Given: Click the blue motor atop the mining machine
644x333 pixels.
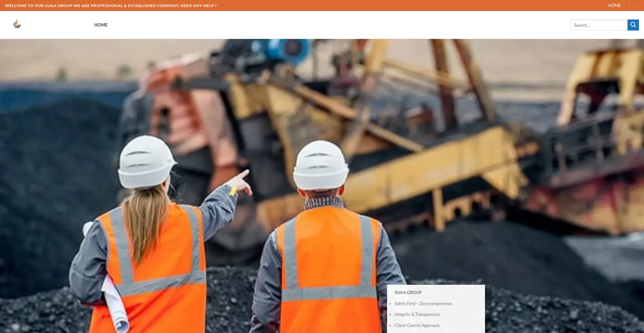Looking at the screenshot, I should [x=285, y=50].
